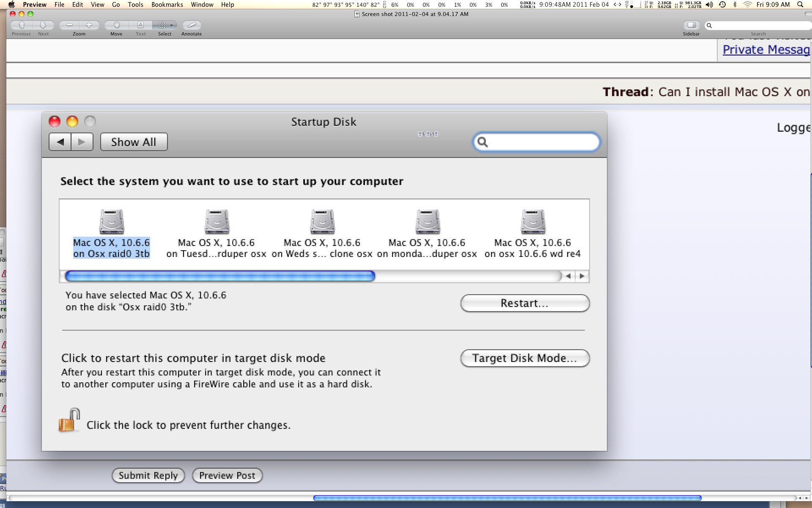Click the Restart... button
The width and height of the screenshot is (812, 508).
click(525, 303)
